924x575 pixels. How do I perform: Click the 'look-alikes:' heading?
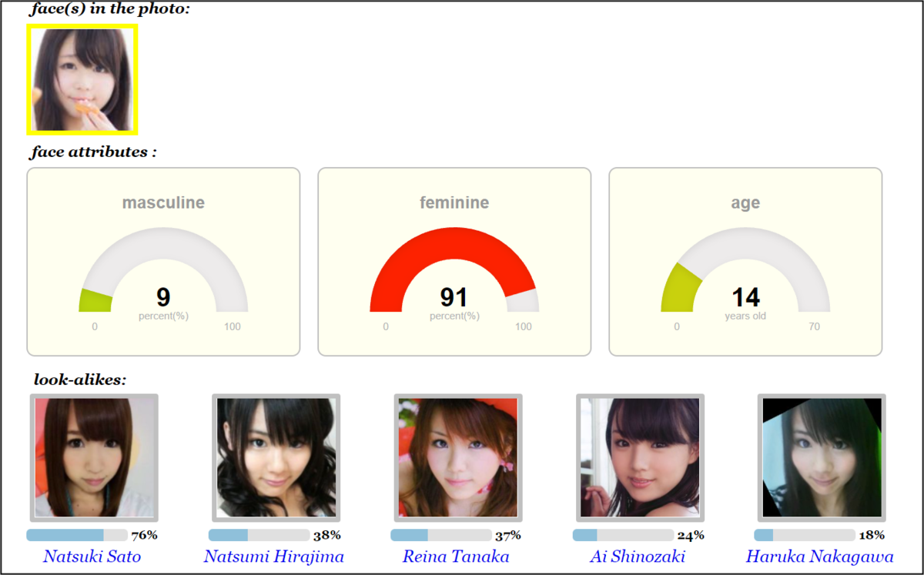pos(80,379)
